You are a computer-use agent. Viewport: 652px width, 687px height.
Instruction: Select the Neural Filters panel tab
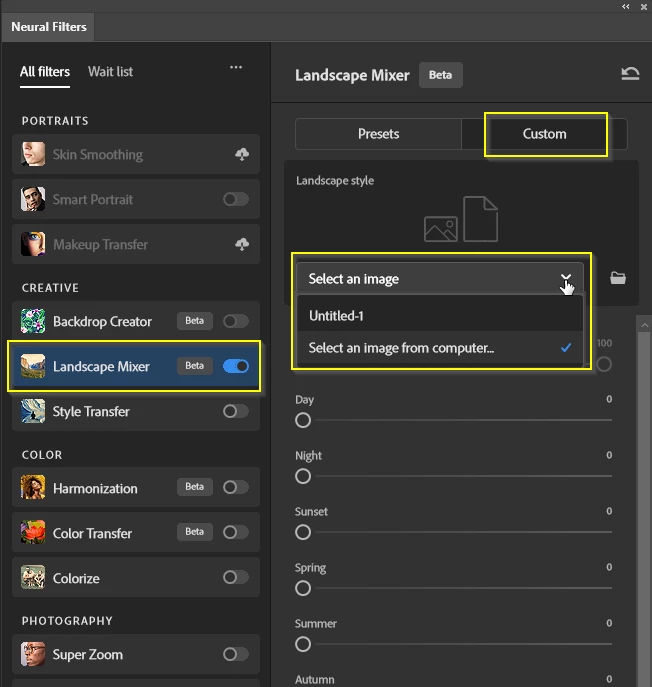(x=49, y=27)
